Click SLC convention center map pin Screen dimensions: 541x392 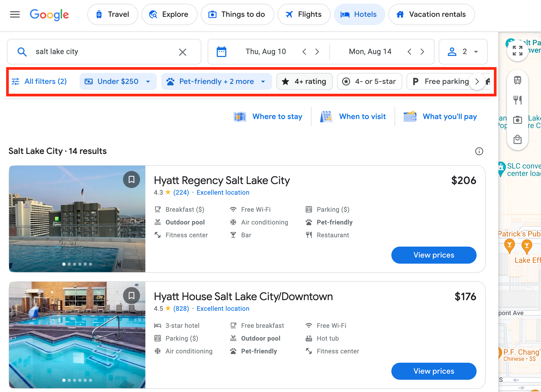(x=502, y=169)
